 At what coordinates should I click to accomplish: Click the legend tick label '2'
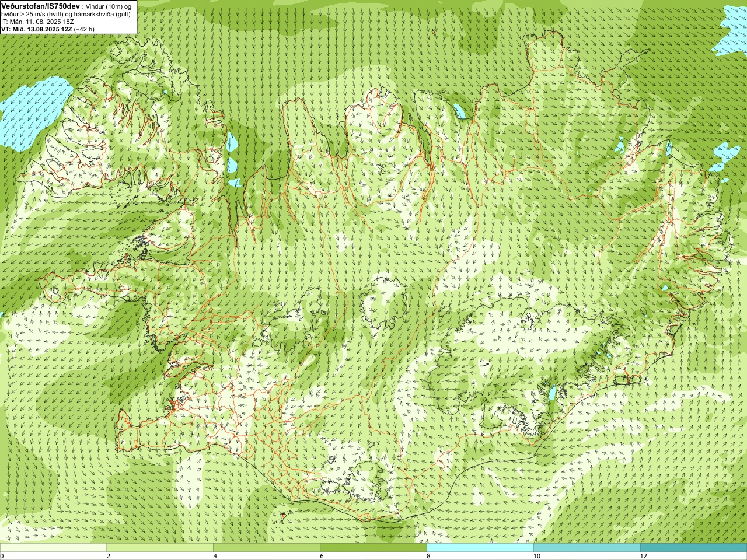[x=109, y=556]
